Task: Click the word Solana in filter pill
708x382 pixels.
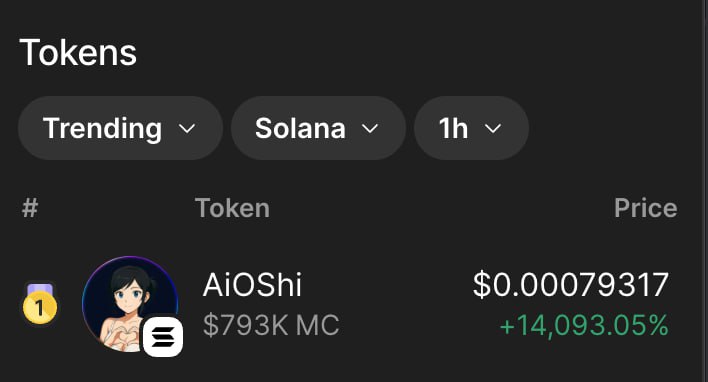Action: (300, 129)
